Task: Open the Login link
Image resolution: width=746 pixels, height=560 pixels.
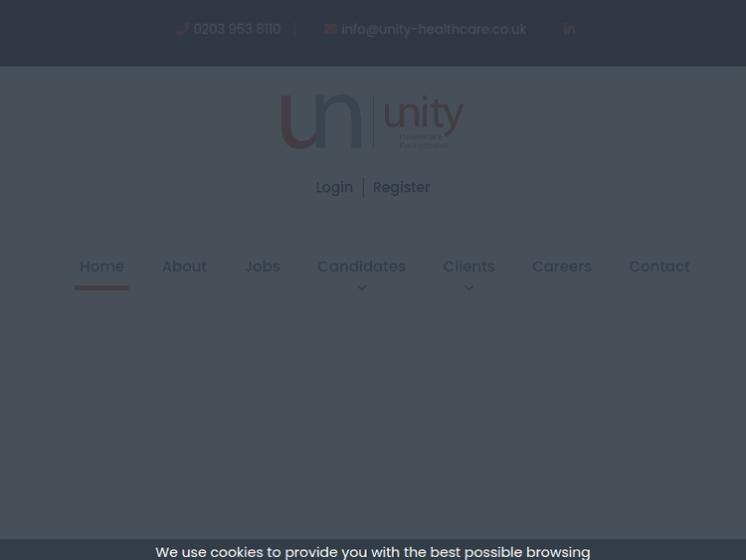Action: pos(334,187)
